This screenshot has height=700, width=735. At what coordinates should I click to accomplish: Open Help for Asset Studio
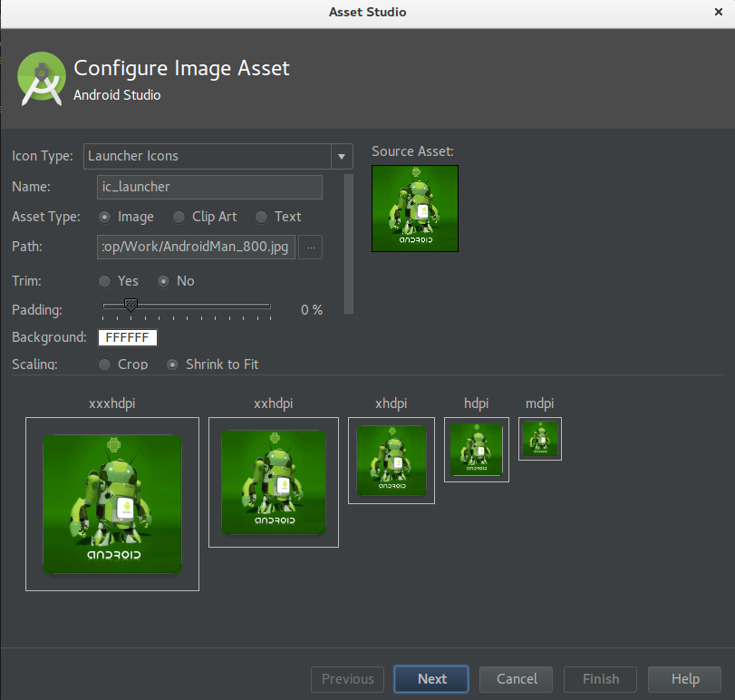(685, 679)
